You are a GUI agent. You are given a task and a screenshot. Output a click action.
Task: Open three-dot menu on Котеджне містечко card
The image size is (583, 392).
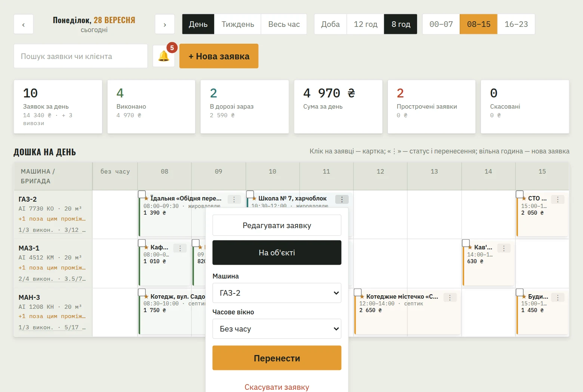450,298
